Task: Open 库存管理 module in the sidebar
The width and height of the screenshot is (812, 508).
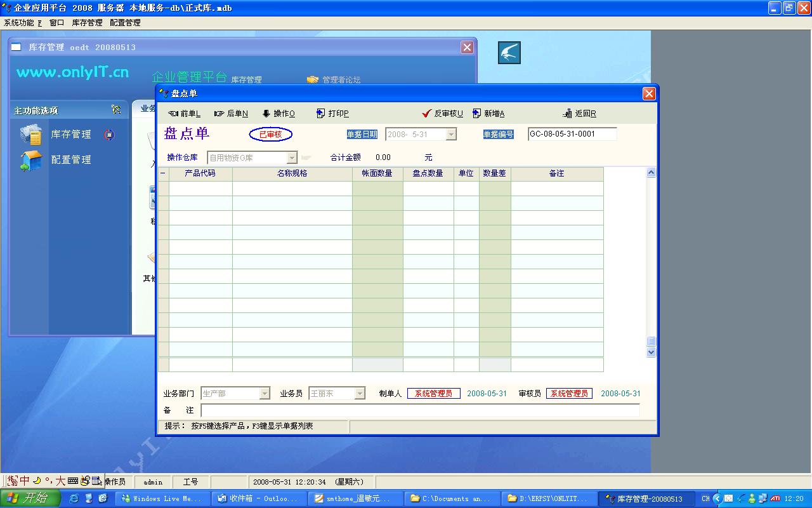Action: tap(70, 135)
